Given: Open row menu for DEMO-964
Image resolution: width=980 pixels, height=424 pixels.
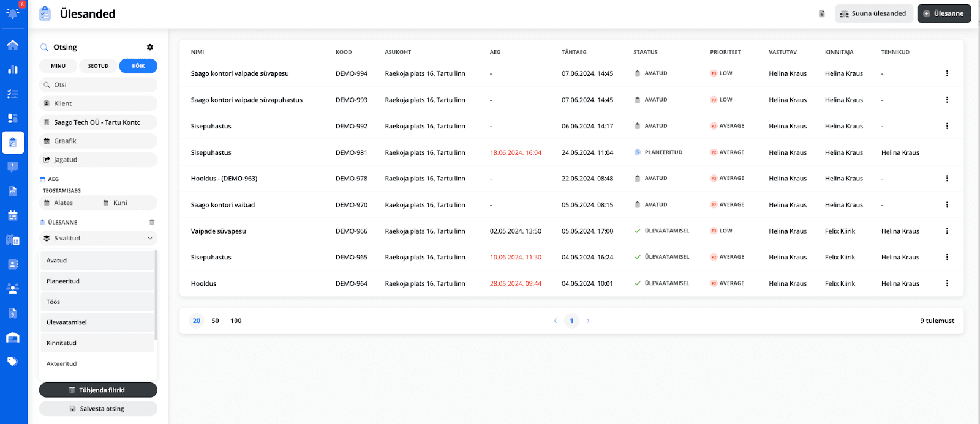Looking at the screenshot, I should [947, 283].
